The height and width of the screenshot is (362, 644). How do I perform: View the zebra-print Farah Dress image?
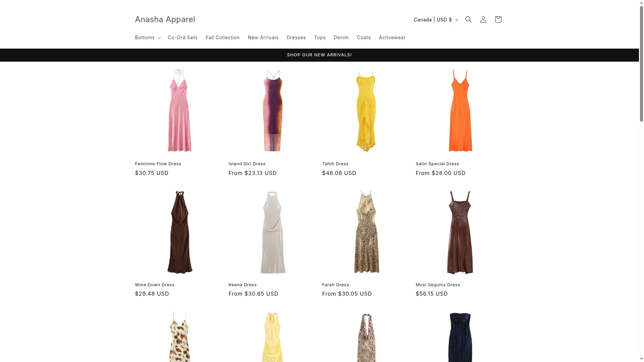tap(366, 232)
